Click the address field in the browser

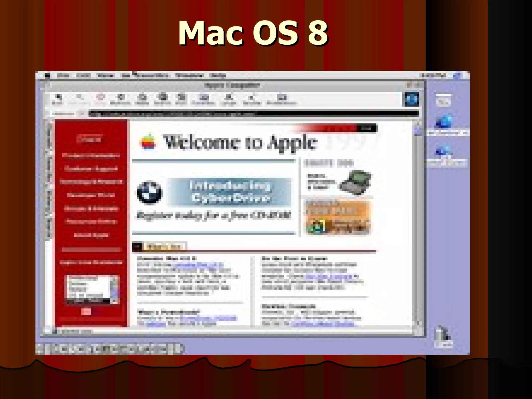point(254,114)
